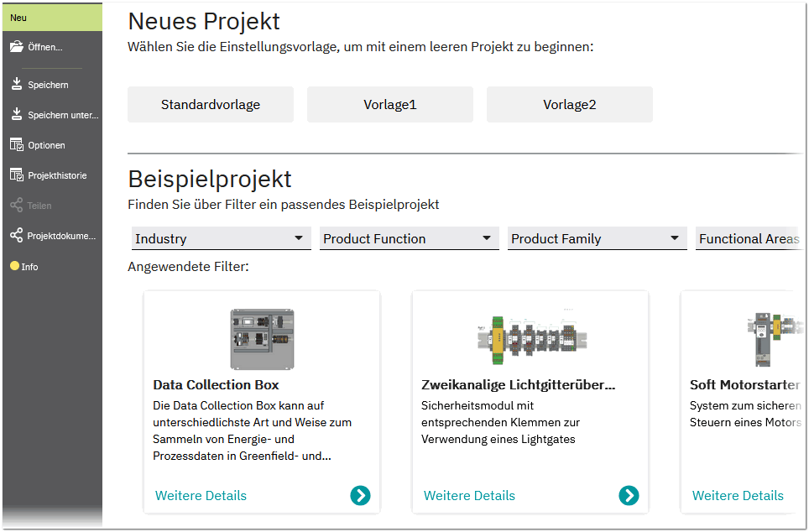The image size is (809, 532).
Task: Open Weitere Details for Soft Motorstarter
Action: pyautogui.click(x=738, y=495)
